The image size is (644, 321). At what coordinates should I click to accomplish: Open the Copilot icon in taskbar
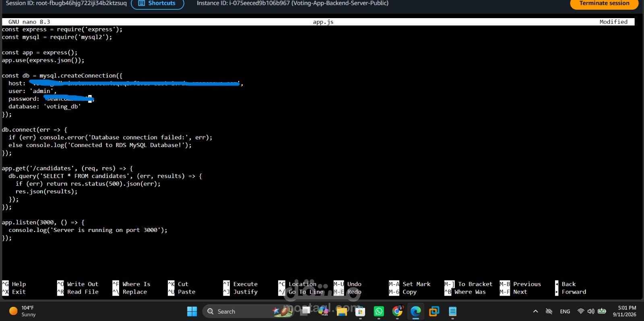point(324,311)
